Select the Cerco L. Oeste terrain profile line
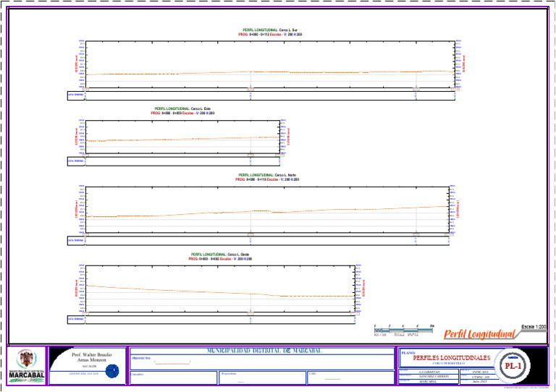 point(220,291)
